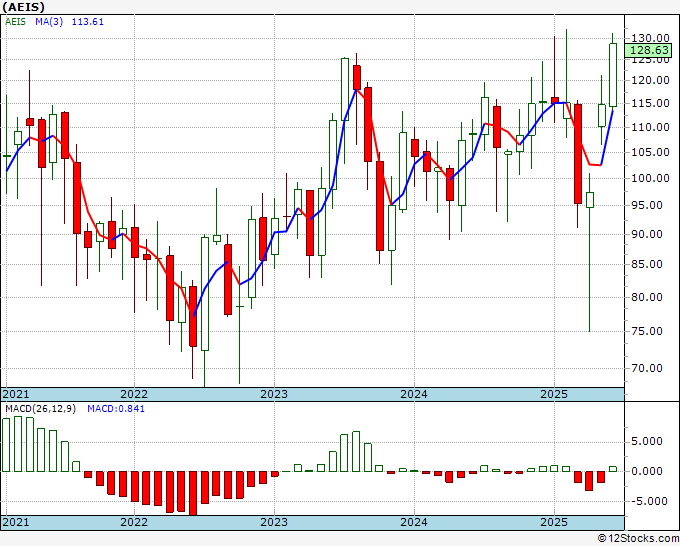Click 2025 on the price chart timeline
This screenshot has width=680, height=546.
click(554, 394)
